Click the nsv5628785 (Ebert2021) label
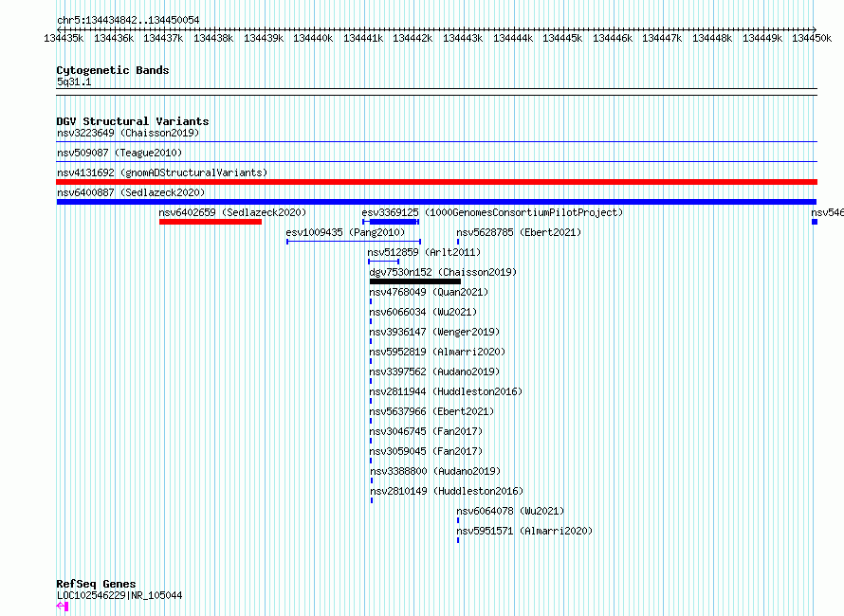 click(519, 232)
